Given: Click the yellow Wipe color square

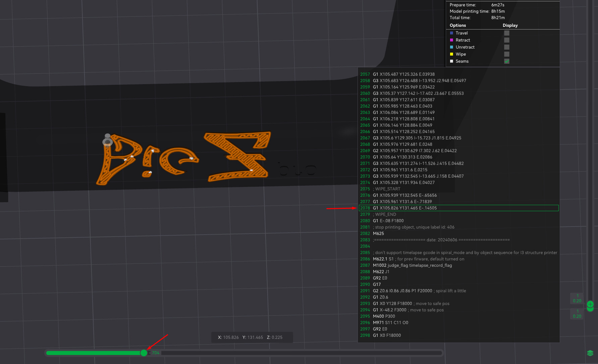Looking at the screenshot, I should (x=451, y=54).
